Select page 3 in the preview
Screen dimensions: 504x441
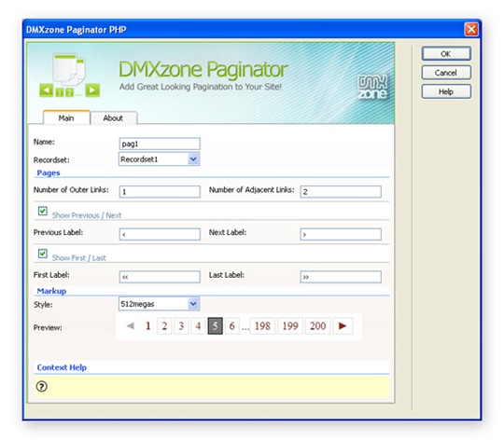coord(181,326)
